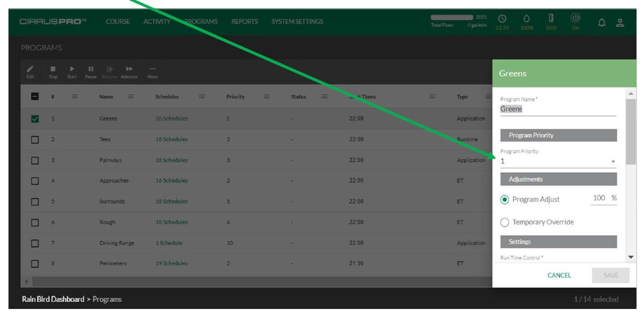
Task: Open the Start Times column menu icon
Action: (432, 96)
